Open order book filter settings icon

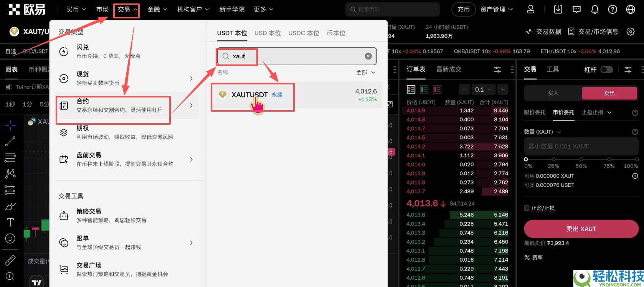(497, 69)
